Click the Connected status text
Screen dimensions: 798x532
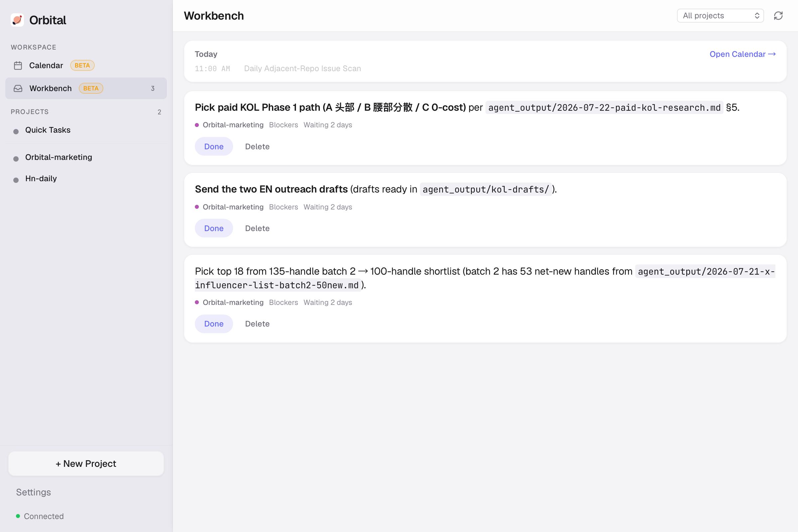coord(44,516)
